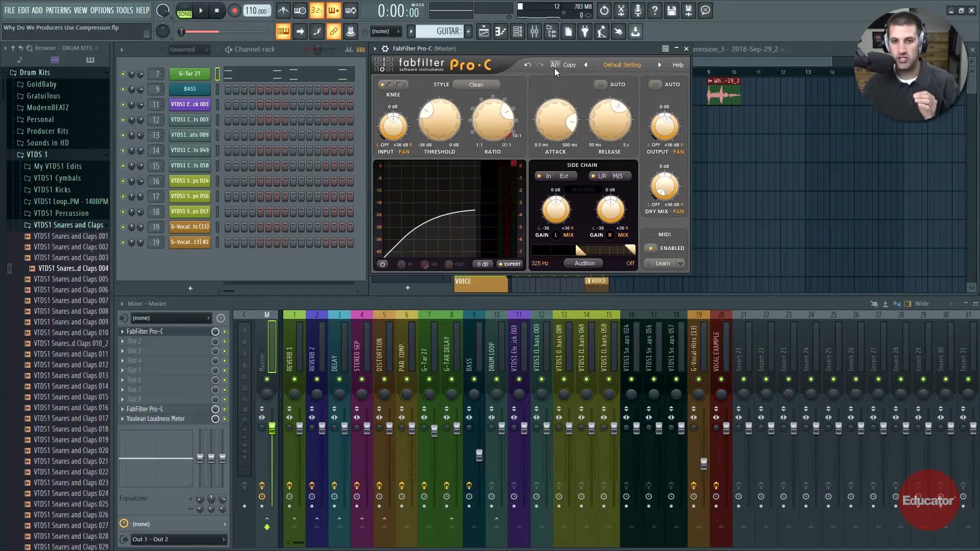
Task: Click the save project icon
Action: pos(671,10)
